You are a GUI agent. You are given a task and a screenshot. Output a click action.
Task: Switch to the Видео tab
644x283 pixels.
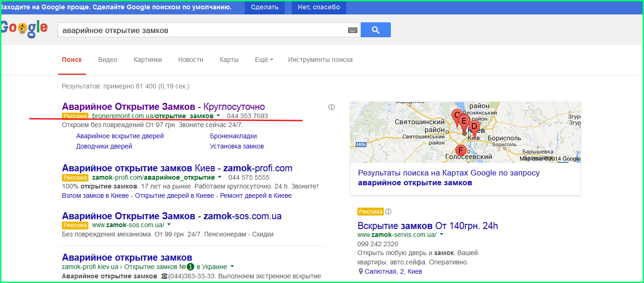107,60
